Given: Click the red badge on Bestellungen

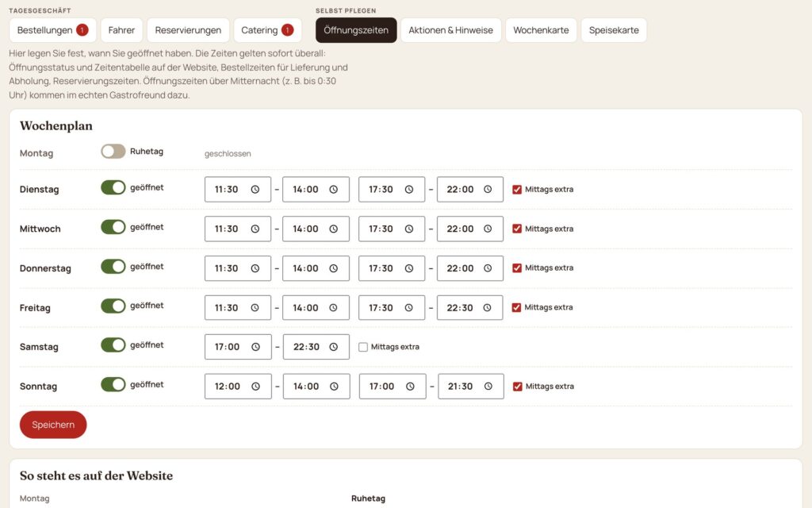Looking at the screenshot, I should (82, 30).
